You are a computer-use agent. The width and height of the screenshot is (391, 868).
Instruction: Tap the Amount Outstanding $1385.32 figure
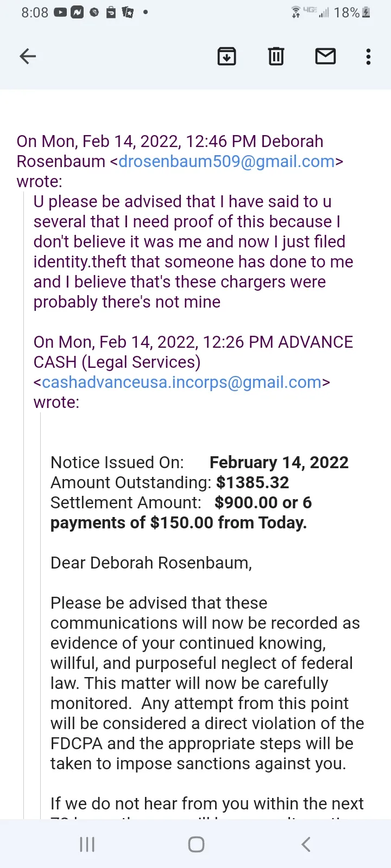point(253,482)
